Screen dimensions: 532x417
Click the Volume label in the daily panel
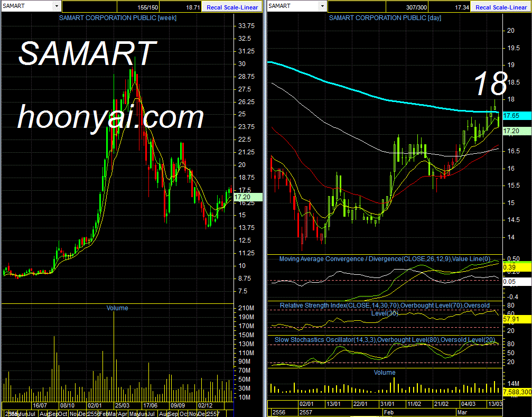385,372
